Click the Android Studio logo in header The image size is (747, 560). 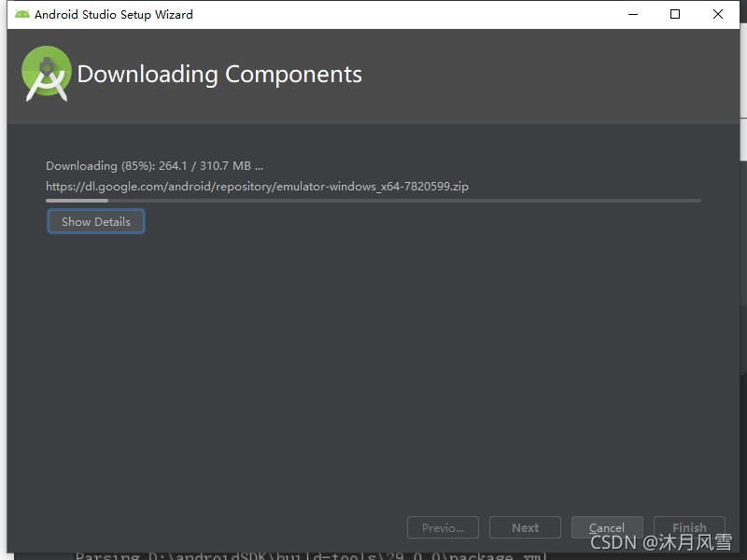(46, 74)
